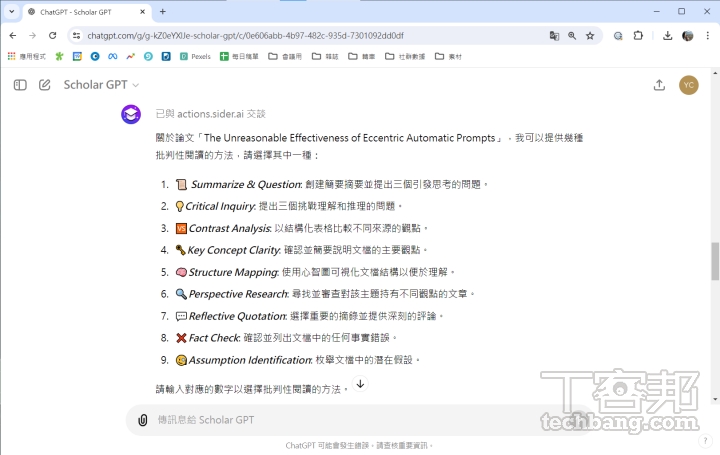Click the extension icon left of puzzle piece
The image size is (720, 455).
click(x=618, y=35)
